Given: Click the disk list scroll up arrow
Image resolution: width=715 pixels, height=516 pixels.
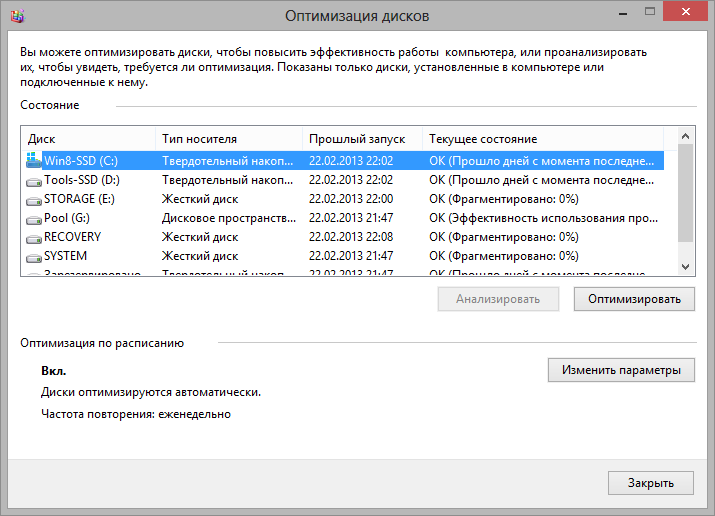Looking at the screenshot, I should click(x=685, y=136).
